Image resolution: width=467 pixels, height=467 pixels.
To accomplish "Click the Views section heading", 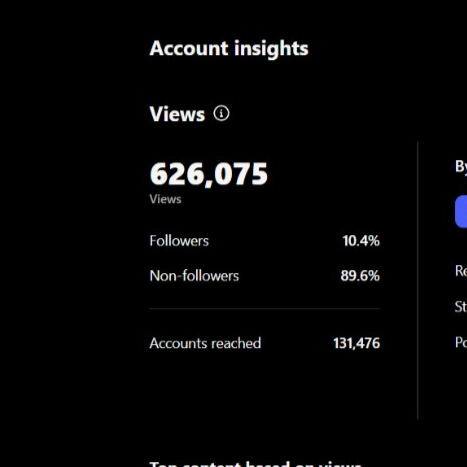I will [x=177, y=114].
